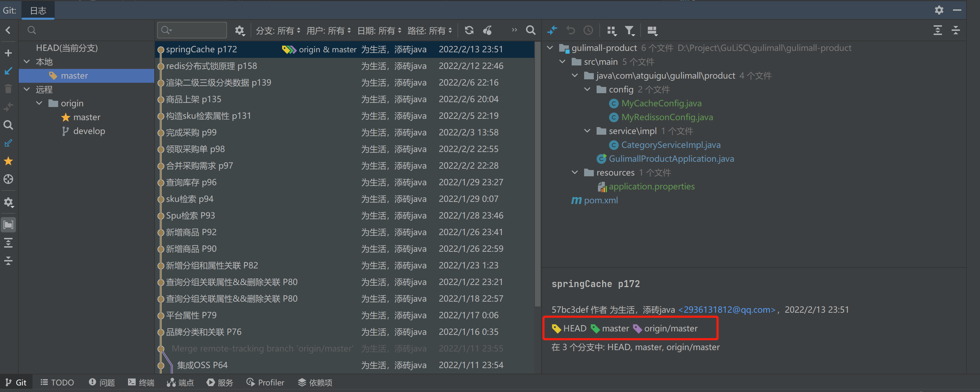
Task: Click the Git panel settings gear icon
Action: (939, 10)
